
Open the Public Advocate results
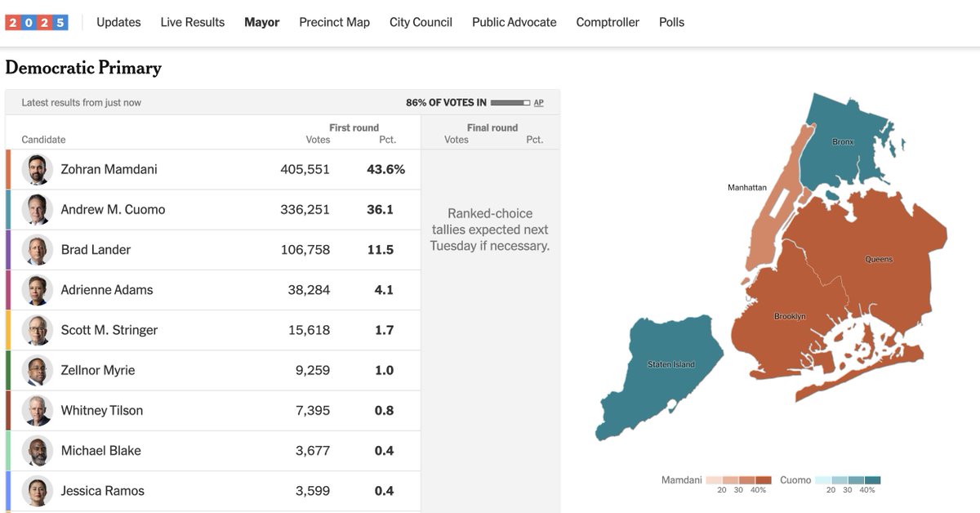pyautogui.click(x=514, y=22)
